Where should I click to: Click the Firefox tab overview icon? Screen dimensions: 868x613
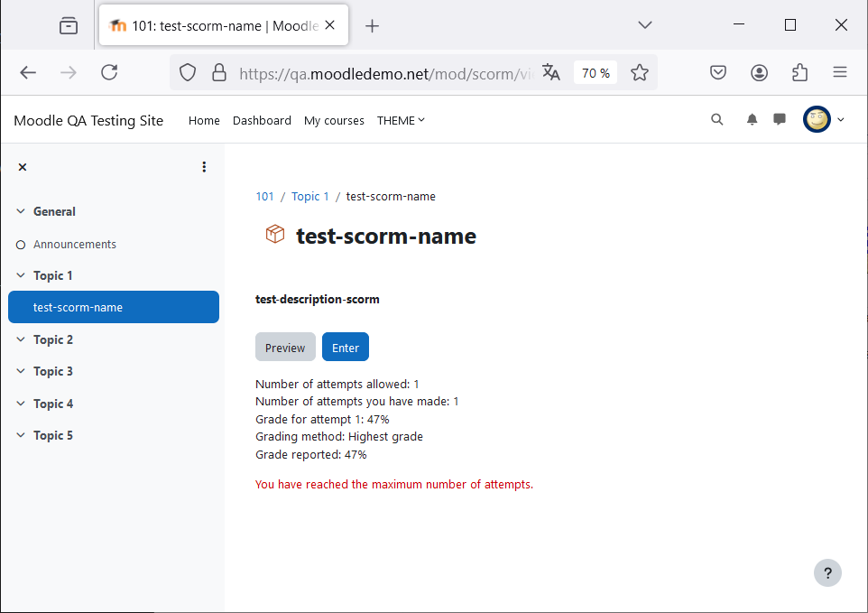pyautogui.click(x=69, y=25)
